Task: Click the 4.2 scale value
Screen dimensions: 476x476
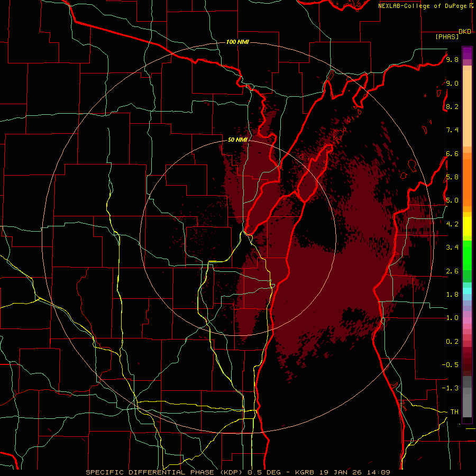Action: click(x=452, y=224)
